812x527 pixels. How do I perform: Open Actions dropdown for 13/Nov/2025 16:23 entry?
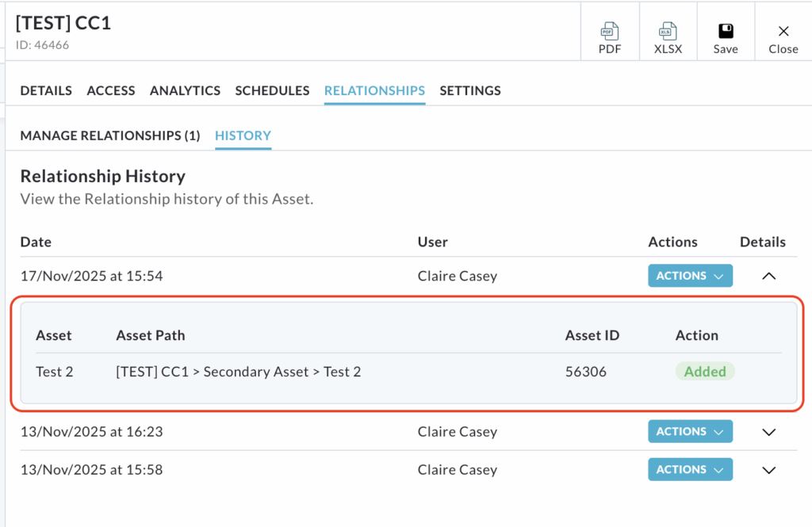(x=690, y=432)
